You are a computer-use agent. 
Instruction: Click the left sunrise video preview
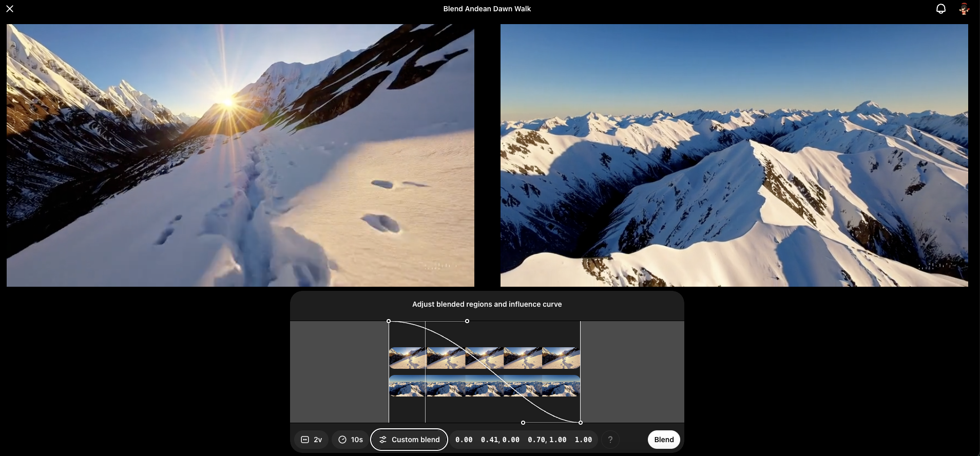tap(240, 155)
